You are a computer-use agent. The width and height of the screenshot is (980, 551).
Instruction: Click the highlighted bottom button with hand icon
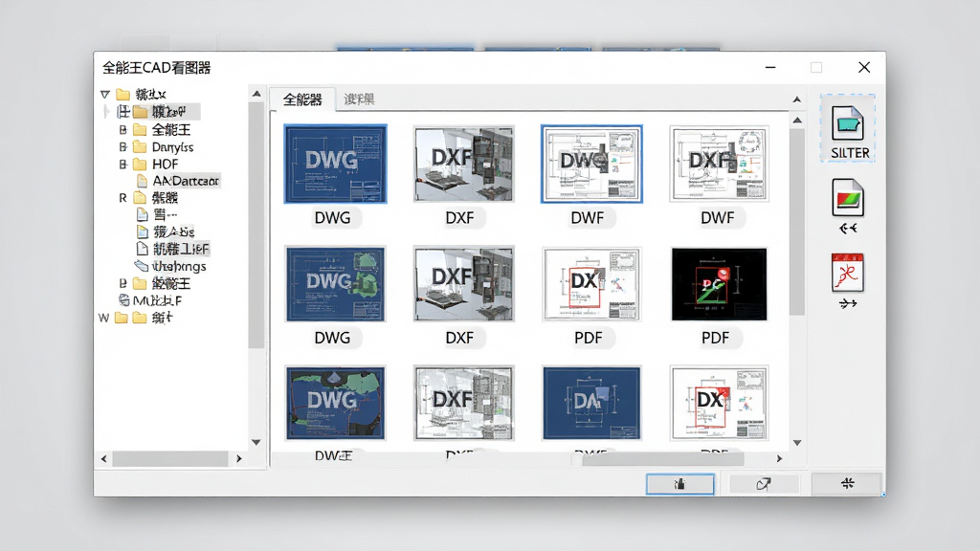[680, 483]
